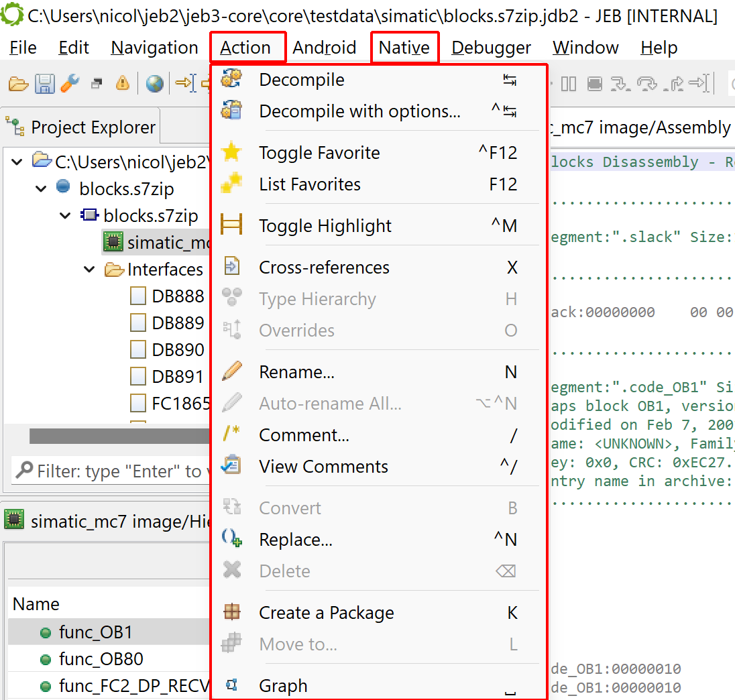Collapse the nested blocks.s7zip unit node
Image resolution: width=735 pixels, height=700 pixels.
click(65, 215)
